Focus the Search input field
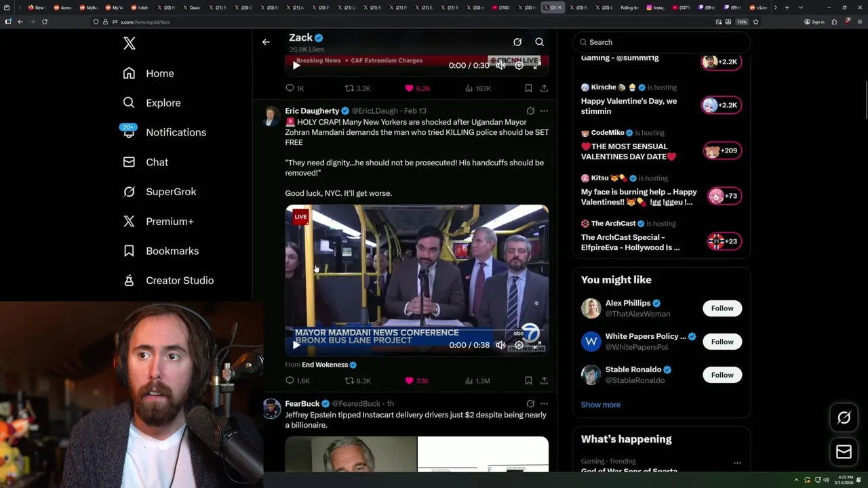This screenshot has height=488, width=868. coord(661,42)
